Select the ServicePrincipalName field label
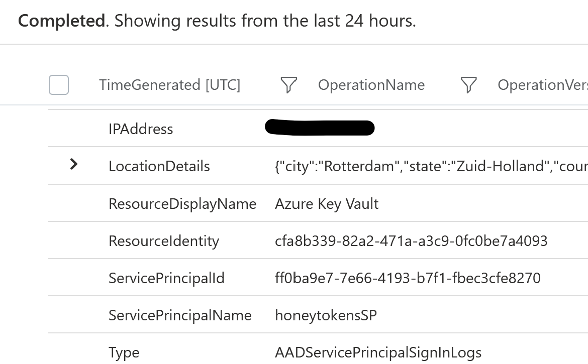Viewport: 588px width, 364px height. pos(180,315)
